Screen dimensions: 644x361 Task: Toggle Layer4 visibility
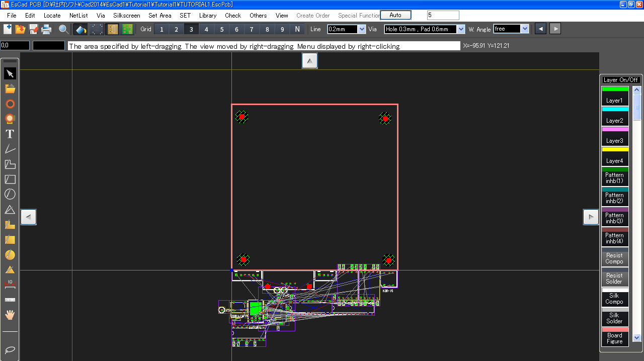(615, 156)
